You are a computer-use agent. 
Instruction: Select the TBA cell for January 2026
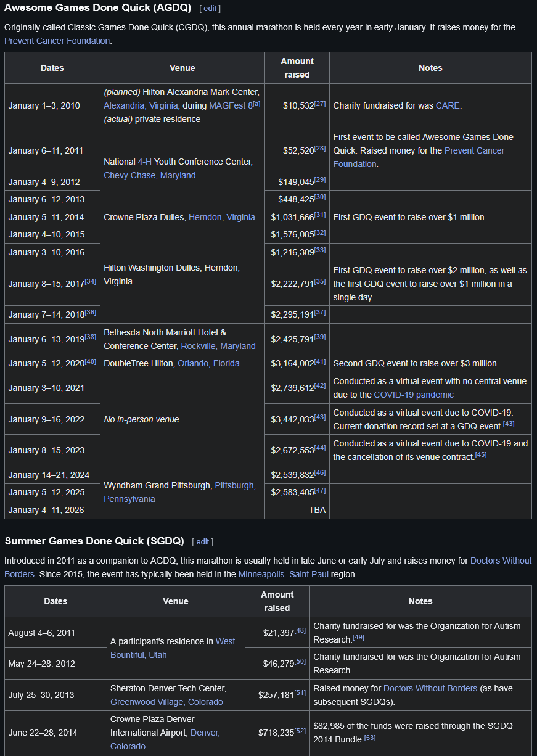point(297,510)
